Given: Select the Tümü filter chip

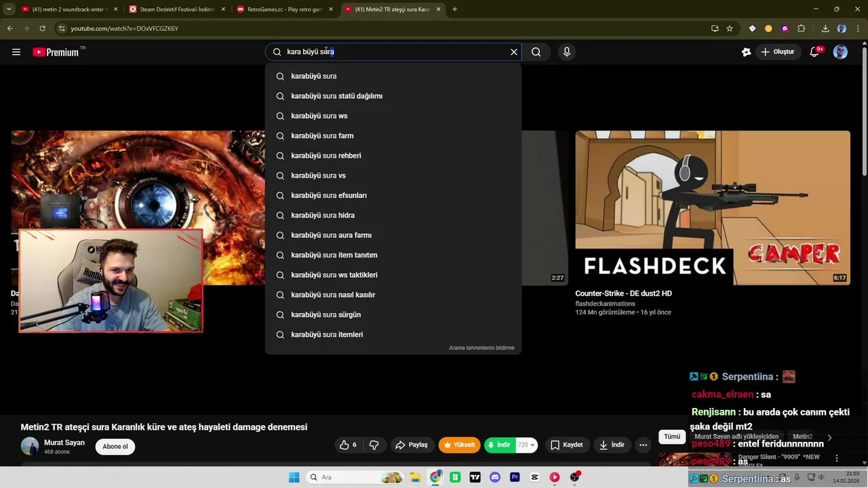Looking at the screenshot, I should 672,437.
